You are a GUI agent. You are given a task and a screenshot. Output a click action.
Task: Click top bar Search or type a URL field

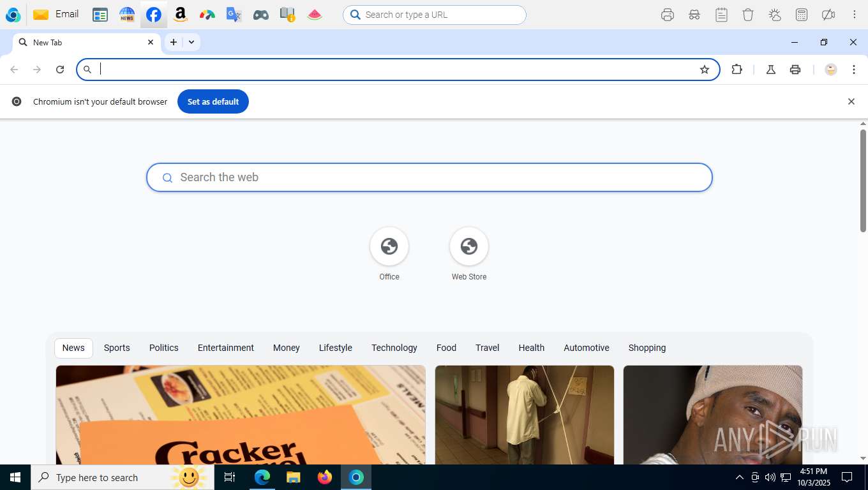[435, 15]
